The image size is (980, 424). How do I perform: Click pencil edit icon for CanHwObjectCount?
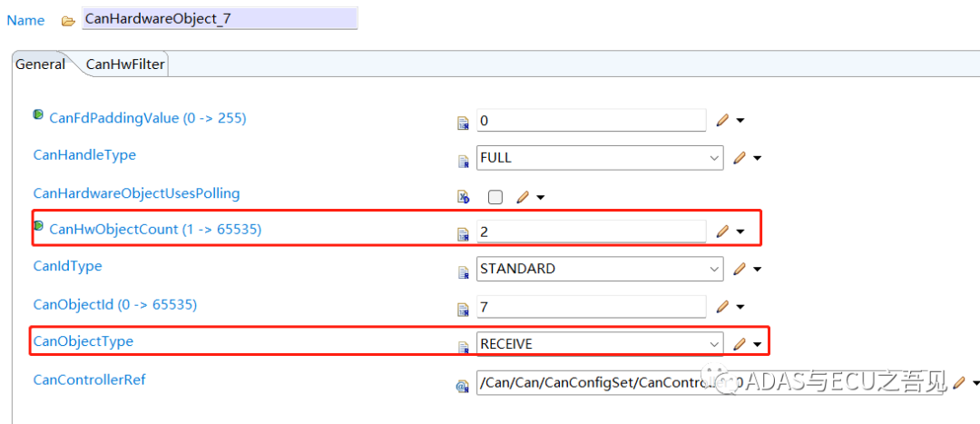pyautogui.click(x=722, y=232)
